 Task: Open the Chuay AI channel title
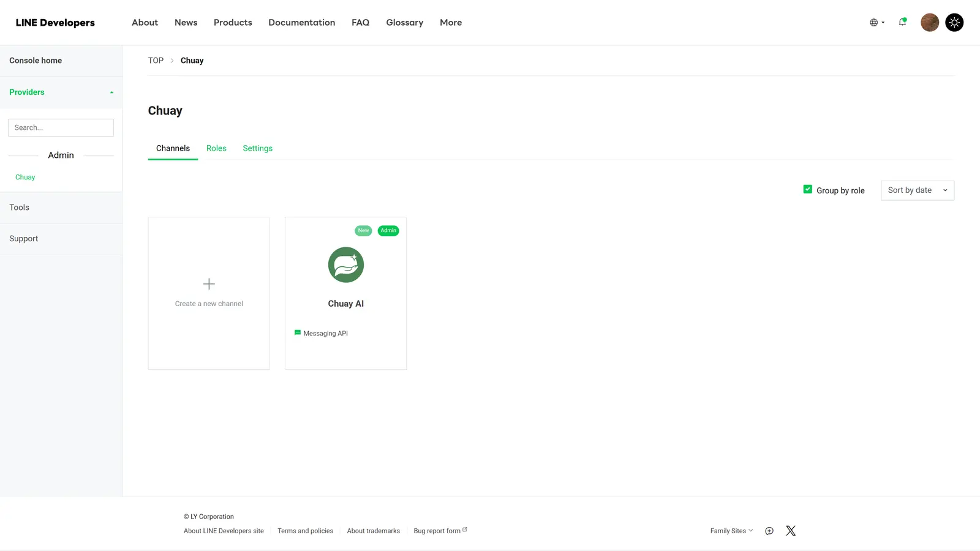(345, 304)
